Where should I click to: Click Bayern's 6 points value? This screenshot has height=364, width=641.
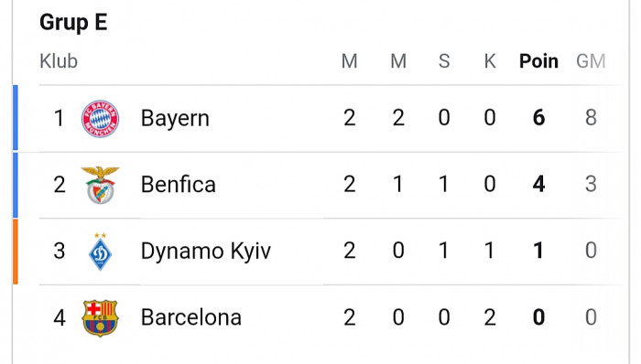coord(538,118)
